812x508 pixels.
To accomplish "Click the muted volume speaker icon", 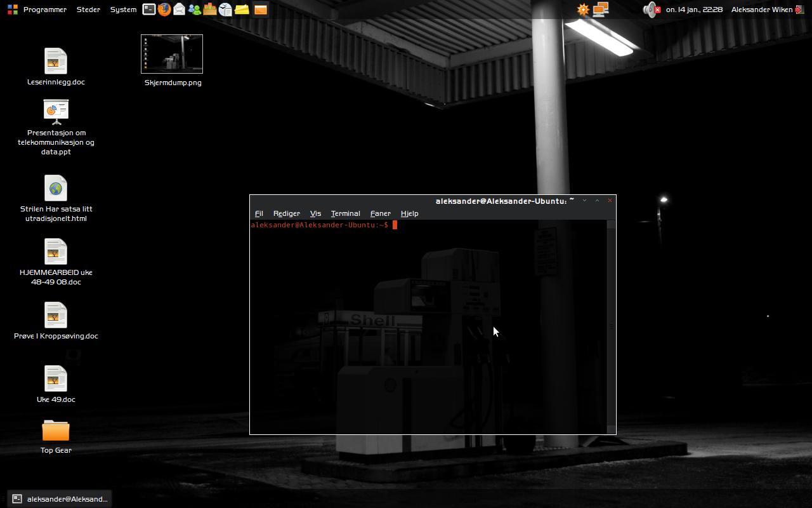I will [x=652, y=9].
